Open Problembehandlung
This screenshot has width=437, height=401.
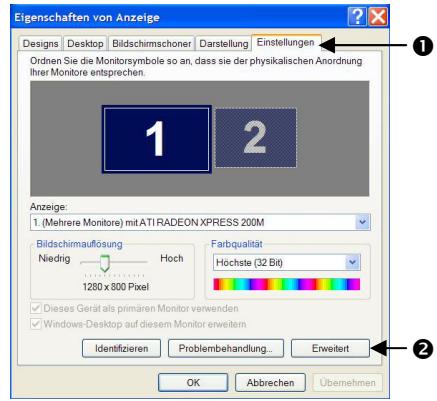click(x=226, y=348)
